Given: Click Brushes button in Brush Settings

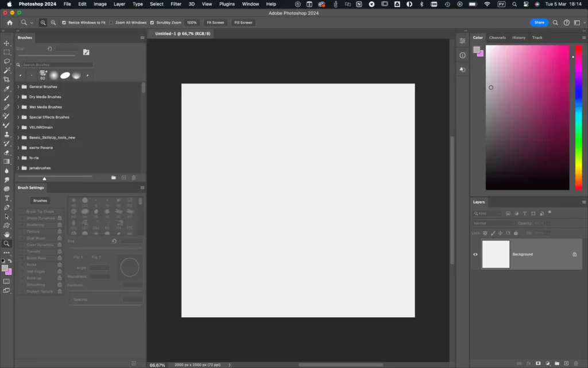Looking at the screenshot, I should click(x=40, y=201).
